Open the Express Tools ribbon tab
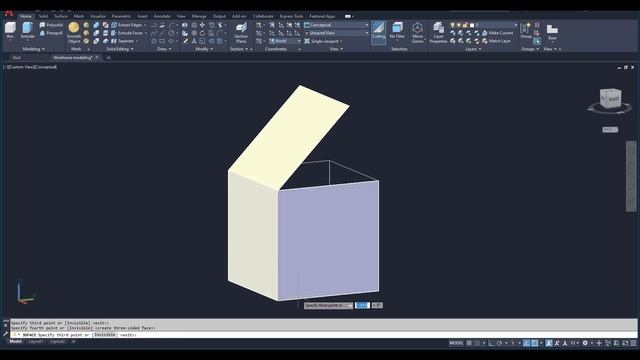This screenshot has height=360, width=640. (291, 16)
